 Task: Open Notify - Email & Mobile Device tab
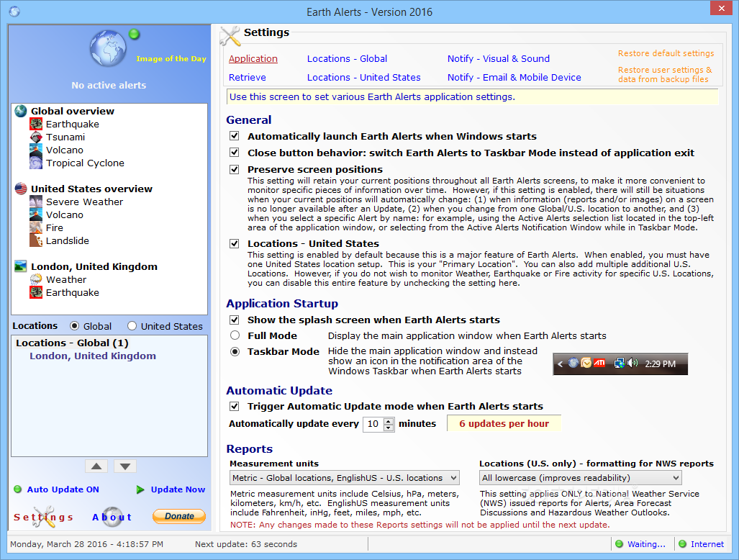tap(514, 77)
